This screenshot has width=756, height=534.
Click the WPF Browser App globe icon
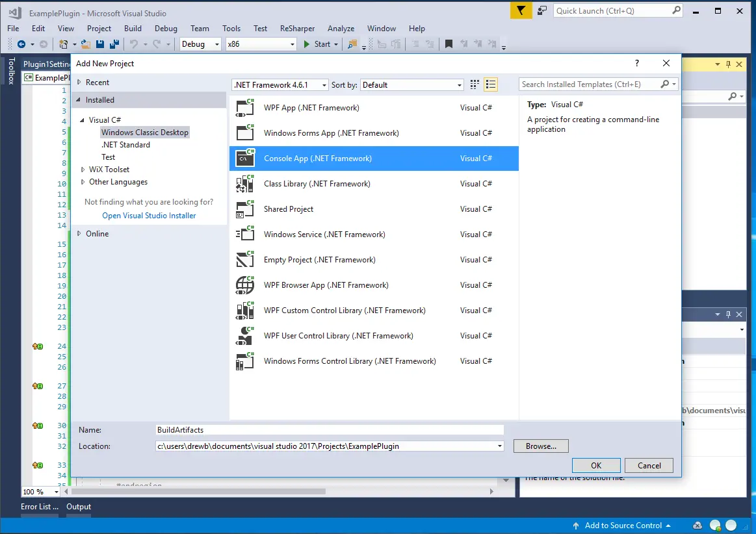245,285
